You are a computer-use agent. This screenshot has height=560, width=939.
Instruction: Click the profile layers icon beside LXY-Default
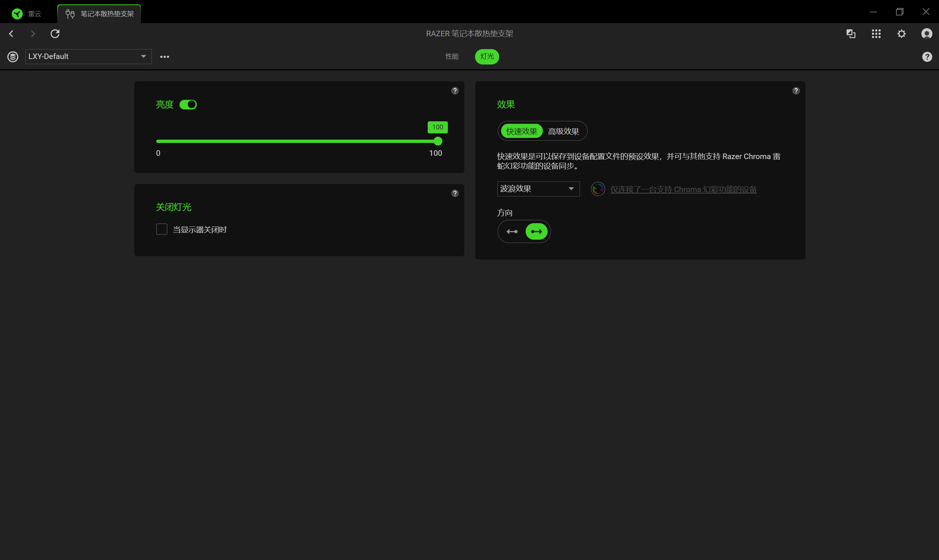click(13, 56)
